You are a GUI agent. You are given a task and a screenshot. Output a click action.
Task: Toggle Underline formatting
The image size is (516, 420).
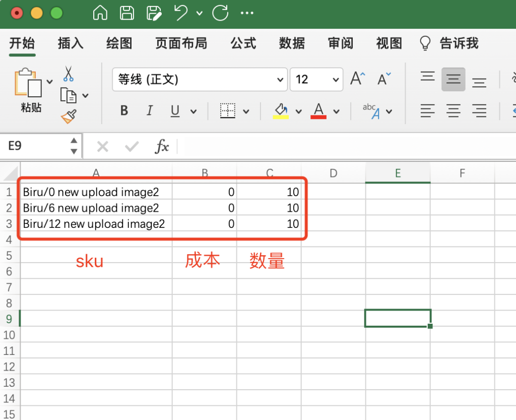tap(175, 111)
